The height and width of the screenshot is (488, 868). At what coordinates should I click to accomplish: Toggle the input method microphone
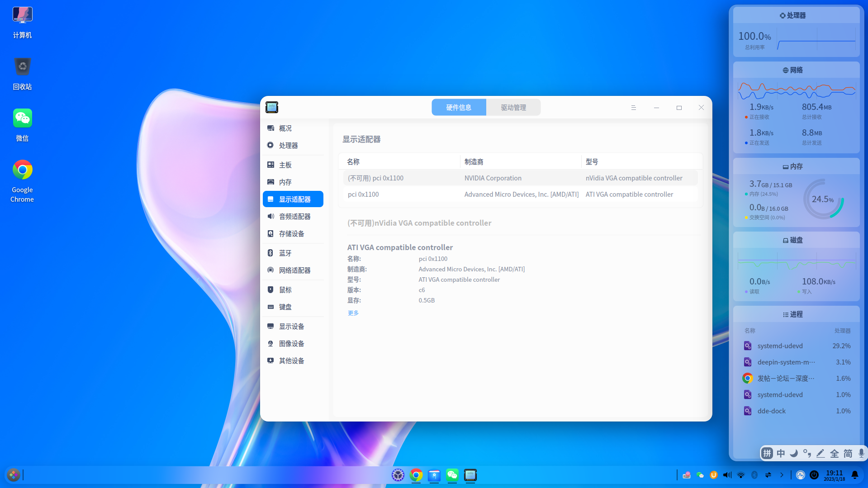[x=861, y=453]
